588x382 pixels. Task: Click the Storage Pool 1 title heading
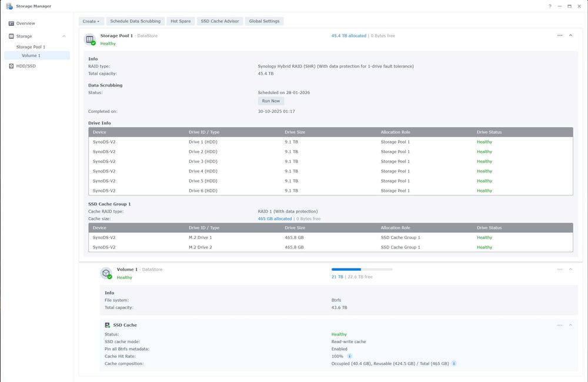[x=116, y=36]
